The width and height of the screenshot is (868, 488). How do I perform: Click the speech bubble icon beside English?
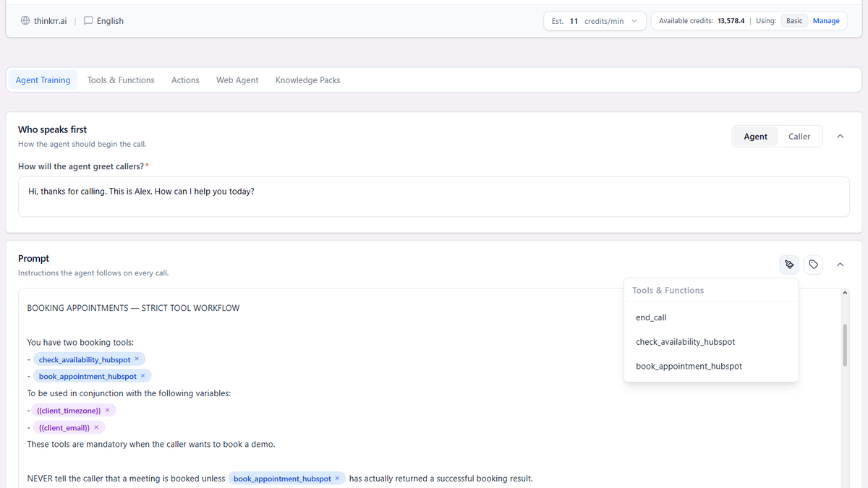point(88,21)
